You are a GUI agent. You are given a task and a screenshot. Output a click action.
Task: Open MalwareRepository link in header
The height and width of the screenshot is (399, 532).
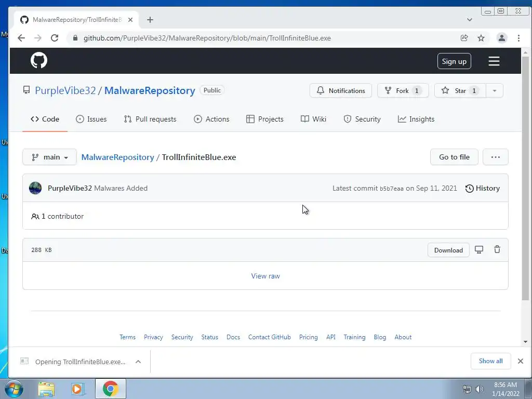(150, 90)
